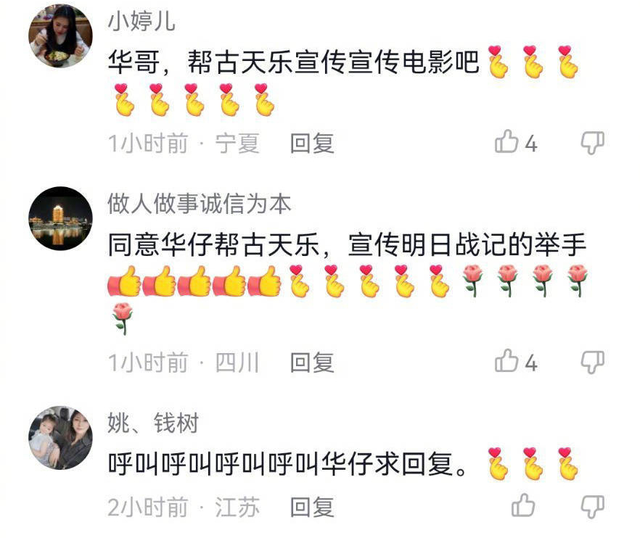Image resolution: width=640 pixels, height=538 pixels.
Task: Click 回复 under the 江苏 comment
Action: point(312,507)
